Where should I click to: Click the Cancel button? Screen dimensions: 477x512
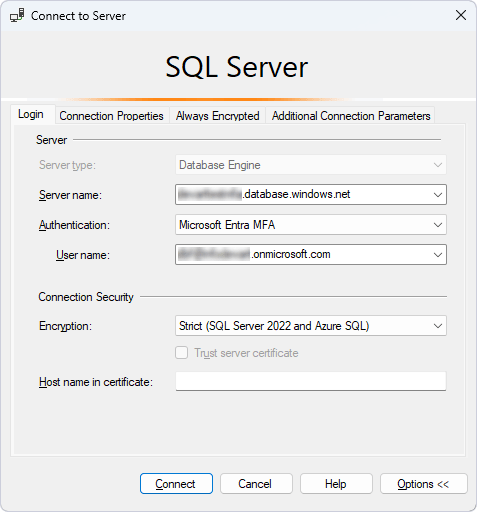[x=256, y=484]
